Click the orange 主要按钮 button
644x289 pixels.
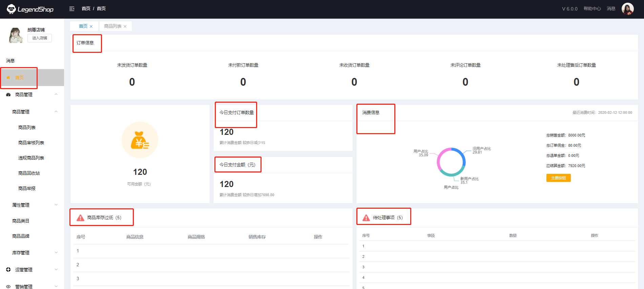[x=558, y=178]
